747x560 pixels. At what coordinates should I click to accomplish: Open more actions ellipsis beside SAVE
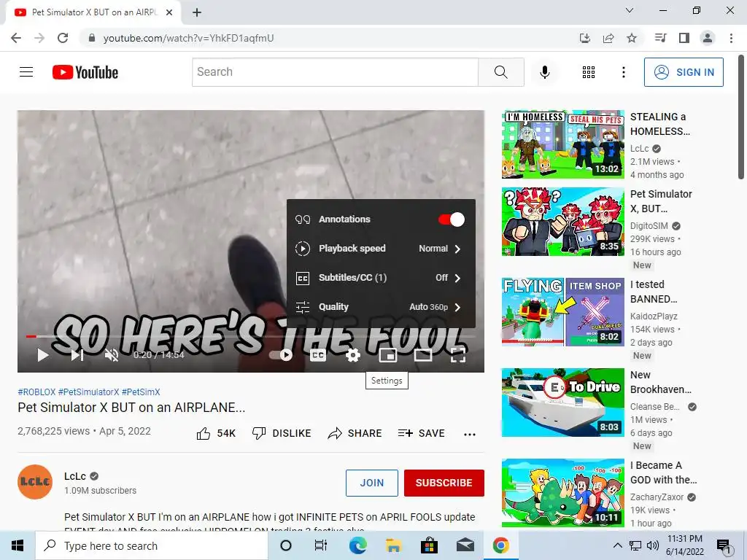[x=470, y=434]
